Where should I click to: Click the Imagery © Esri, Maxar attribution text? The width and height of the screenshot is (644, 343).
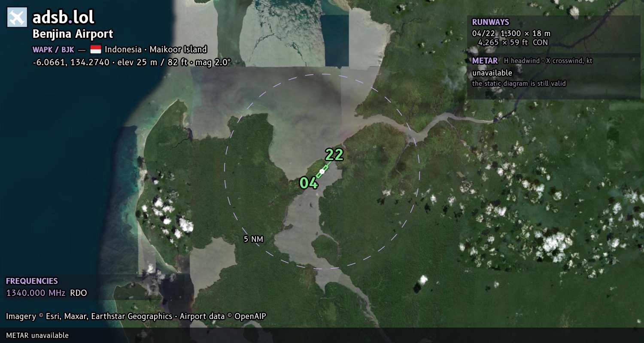(89, 316)
